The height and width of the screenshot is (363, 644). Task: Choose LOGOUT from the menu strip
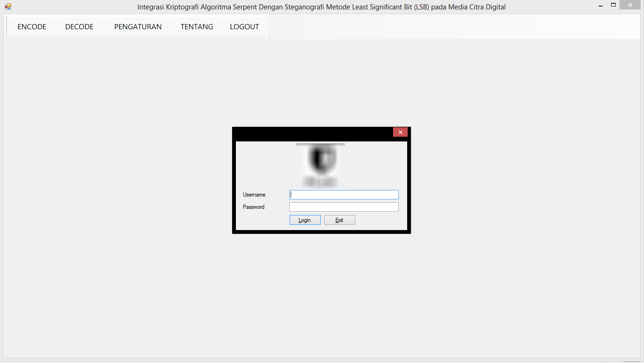coord(244,27)
